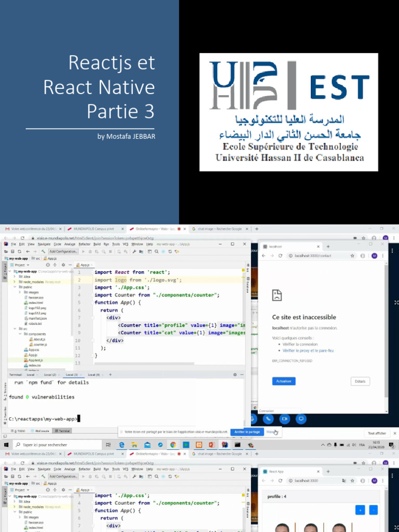This screenshot has width=399, height=532.
Task: Click the back arrow in the localhost browser window
Action: (264, 256)
